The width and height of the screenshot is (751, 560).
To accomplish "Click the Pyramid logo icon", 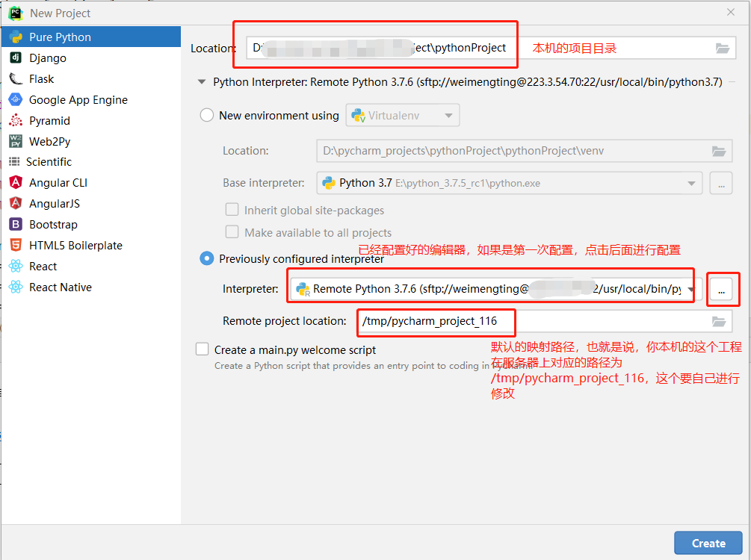I will click(x=16, y=120).
